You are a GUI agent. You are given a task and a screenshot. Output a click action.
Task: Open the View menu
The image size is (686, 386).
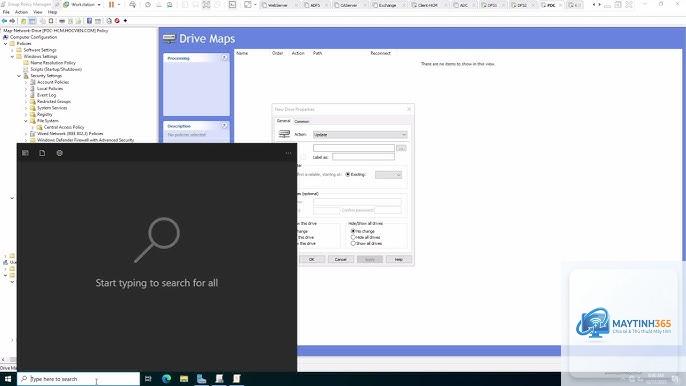(x=38, y=12)
